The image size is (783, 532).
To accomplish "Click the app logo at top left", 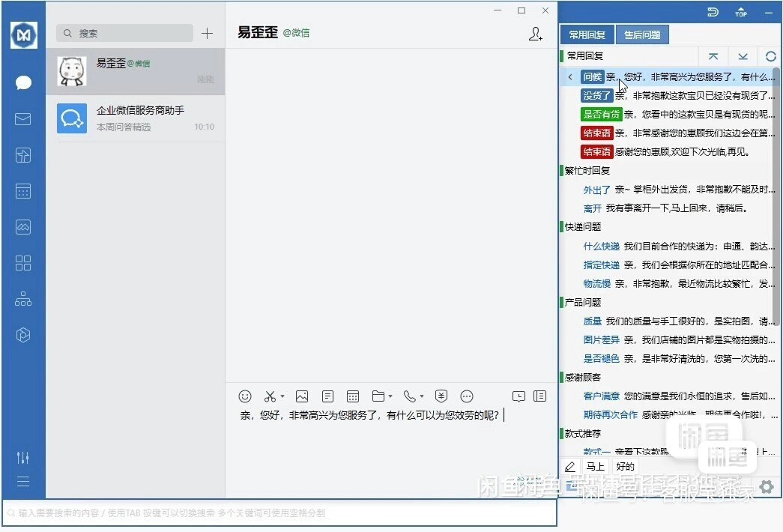I will pyautogui.click(x=24, y=35).
